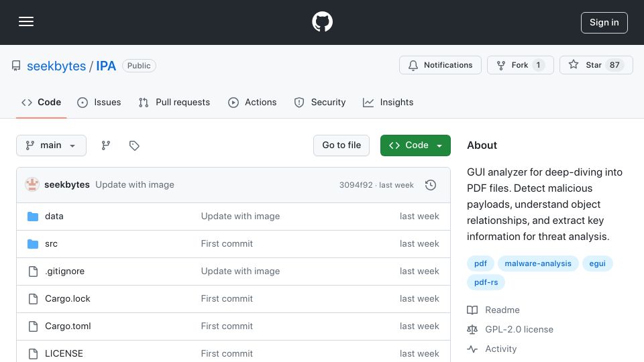Click 'last week' on the Cargo.toml row

coord(419,326)
